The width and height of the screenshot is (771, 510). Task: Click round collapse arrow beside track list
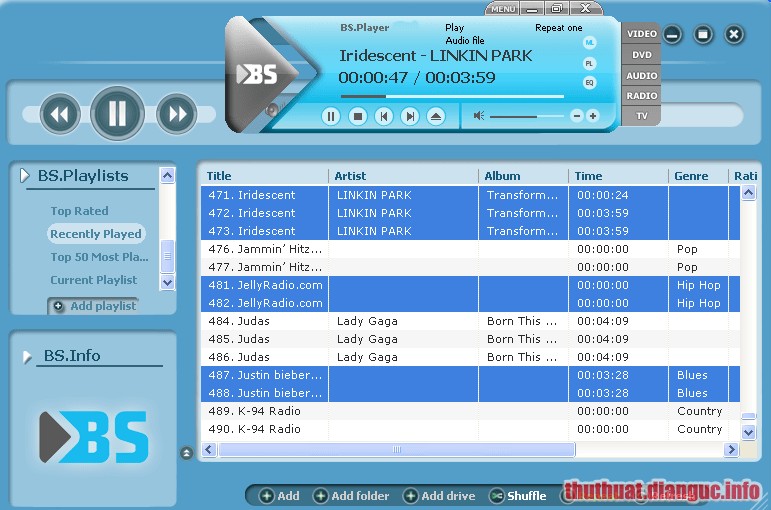click(x=186, y=452)
